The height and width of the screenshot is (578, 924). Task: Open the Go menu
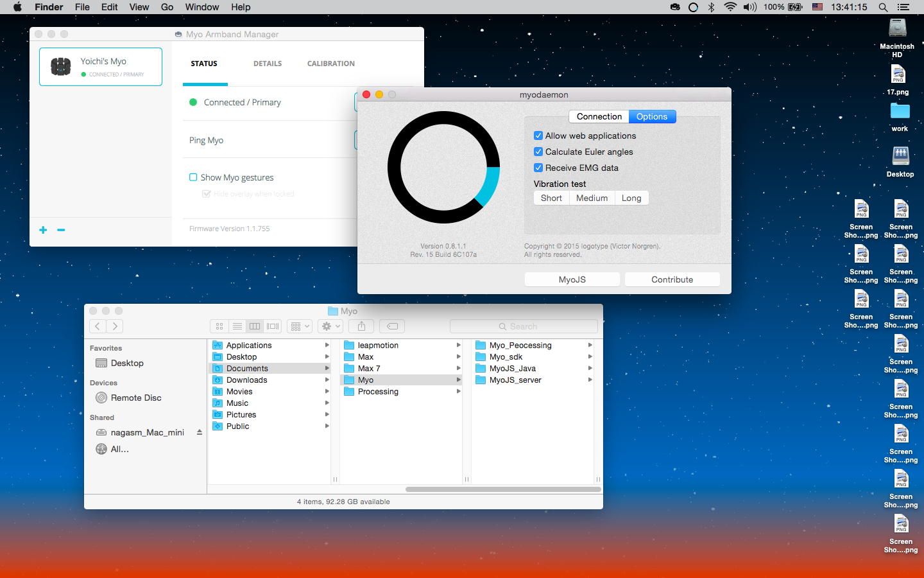(x=167, y=7)
